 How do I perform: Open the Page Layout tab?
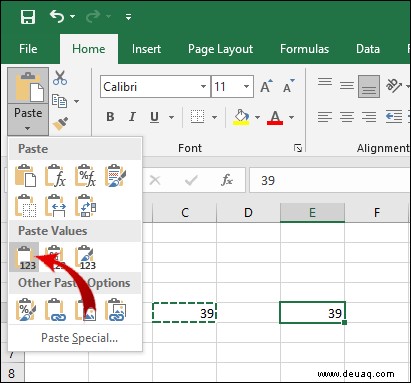pos(220,49)
